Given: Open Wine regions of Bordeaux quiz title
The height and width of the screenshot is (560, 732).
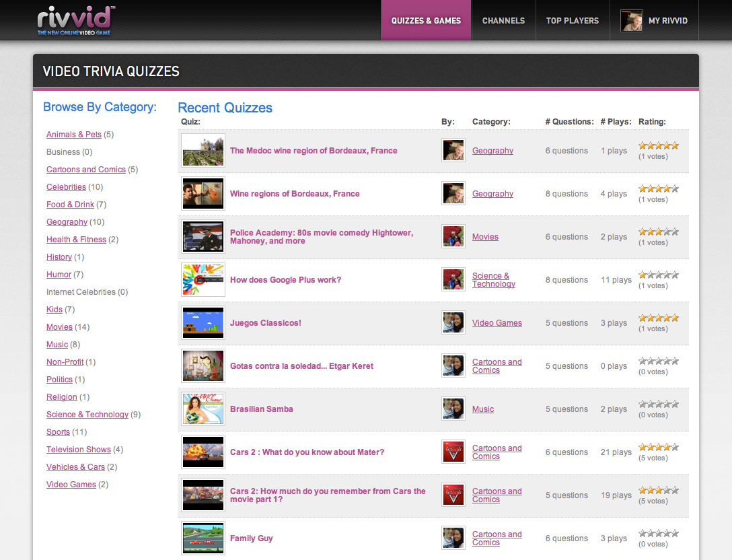Looking at the screenshot, I should 295,194.
